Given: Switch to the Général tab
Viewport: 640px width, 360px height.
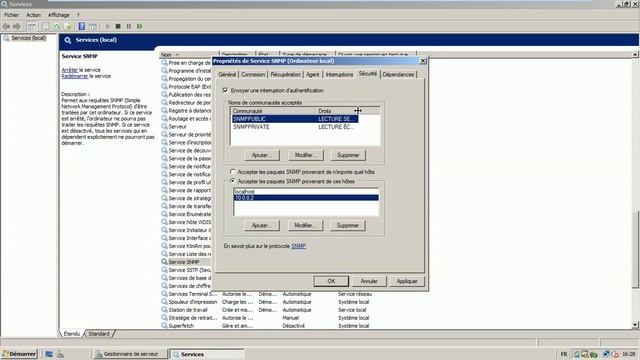Looking at the screenshot, I should (227, 75).
